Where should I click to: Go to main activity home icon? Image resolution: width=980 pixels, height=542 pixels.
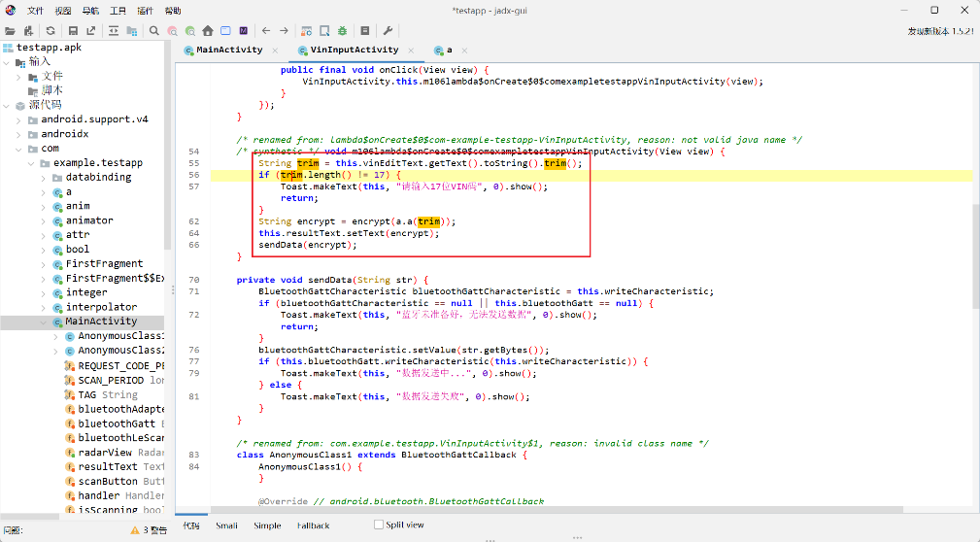pyautogui.click(x=208, y=31)
